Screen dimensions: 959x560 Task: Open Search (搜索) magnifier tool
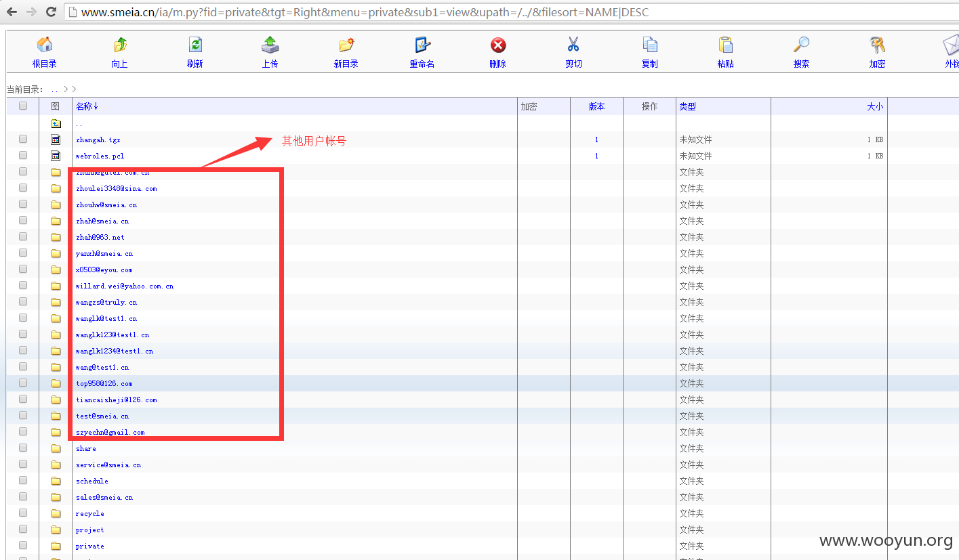tap(802, 45)
